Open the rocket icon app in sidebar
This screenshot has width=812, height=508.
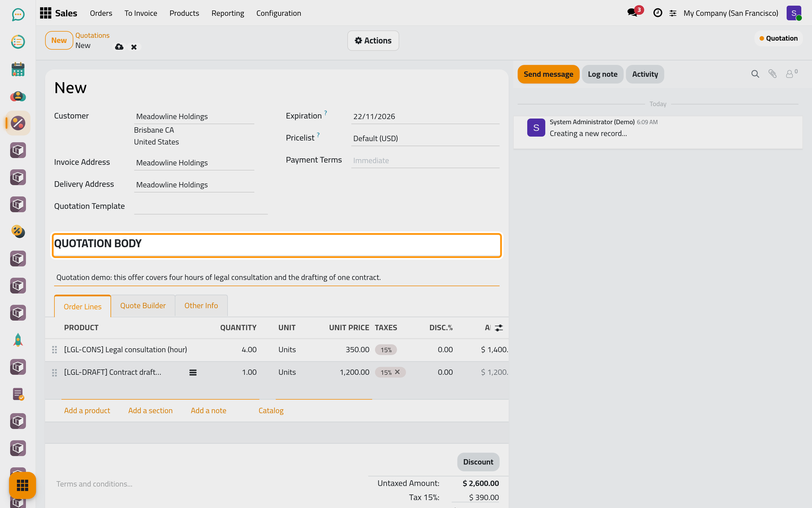pos(18,340)
